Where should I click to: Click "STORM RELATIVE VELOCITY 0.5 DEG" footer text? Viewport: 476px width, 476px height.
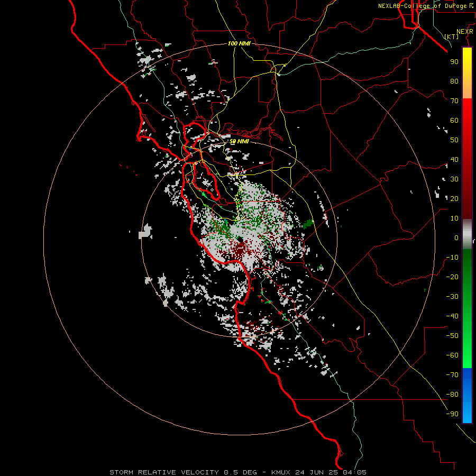183,472
